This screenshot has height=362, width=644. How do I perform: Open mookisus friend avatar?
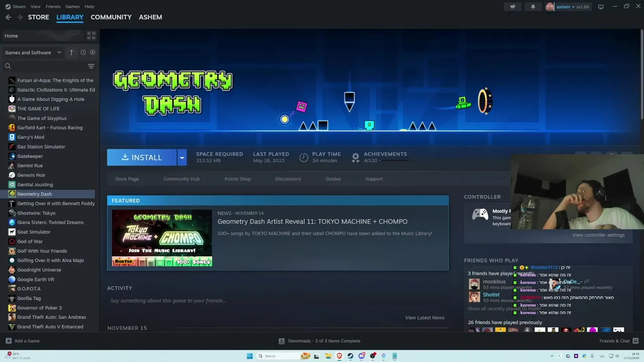(x=474, y=284)
